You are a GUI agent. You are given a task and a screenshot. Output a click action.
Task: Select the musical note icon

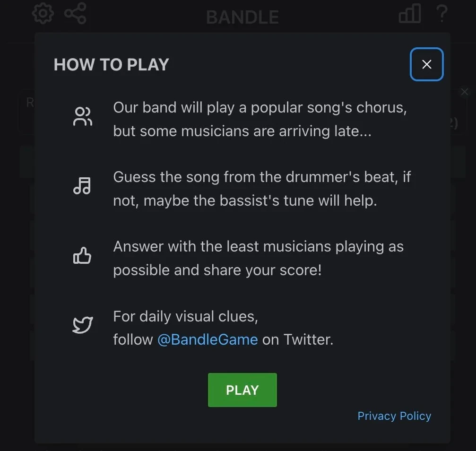coord(83,185)
